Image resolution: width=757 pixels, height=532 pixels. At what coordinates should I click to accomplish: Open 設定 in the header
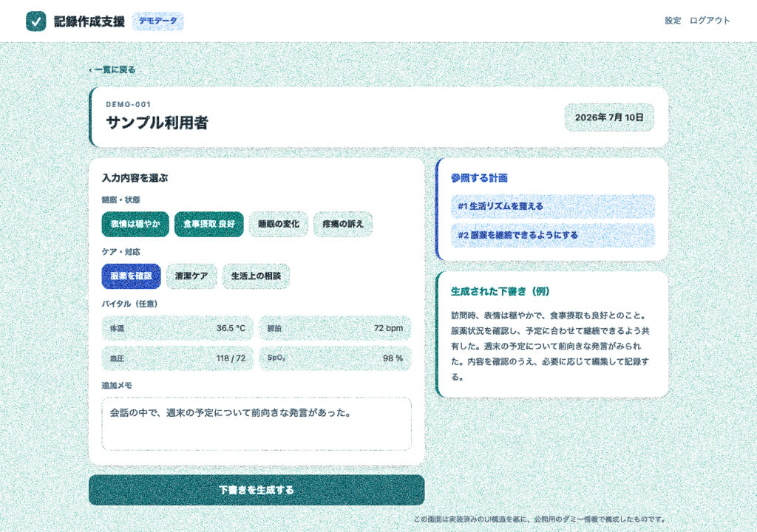[673, 20]
